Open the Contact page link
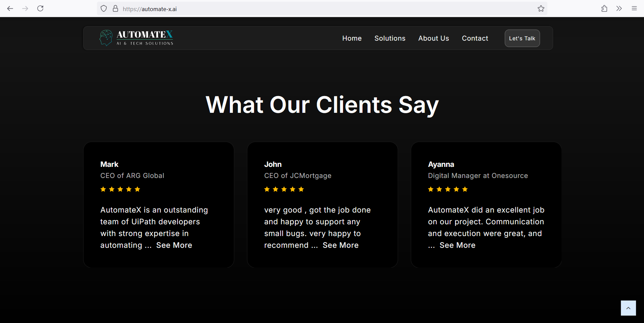This screenshot has height=323, width=644. (x=475, y=38)
